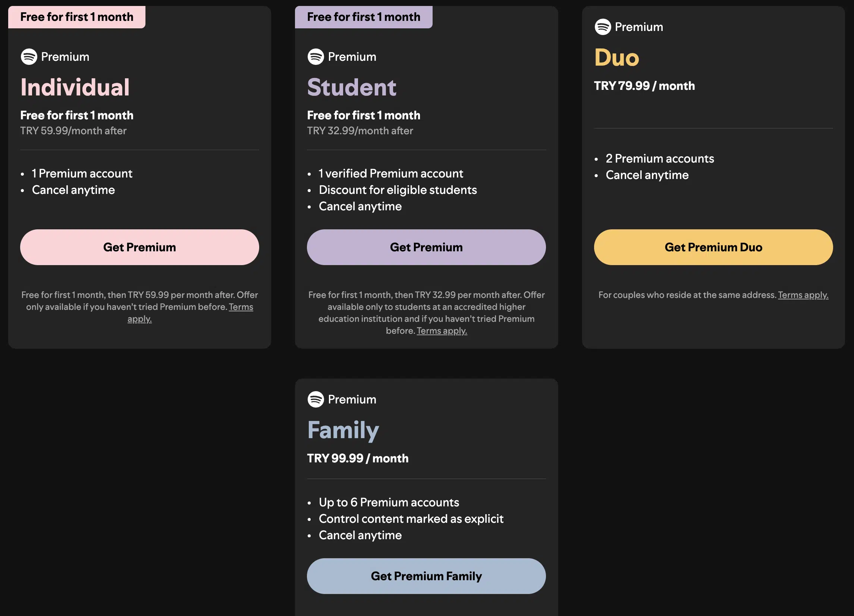Image resolution: width=854 pixels, height=616 pixels.
Task: Open Terms apply link under Duo plan
Action: pyautogui.click(x=803, y=295)
